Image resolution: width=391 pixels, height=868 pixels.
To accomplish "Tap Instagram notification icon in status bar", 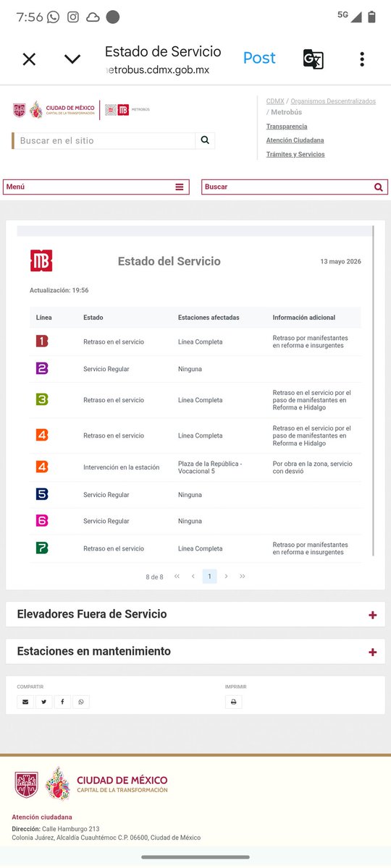I will (x=73, y=17).
